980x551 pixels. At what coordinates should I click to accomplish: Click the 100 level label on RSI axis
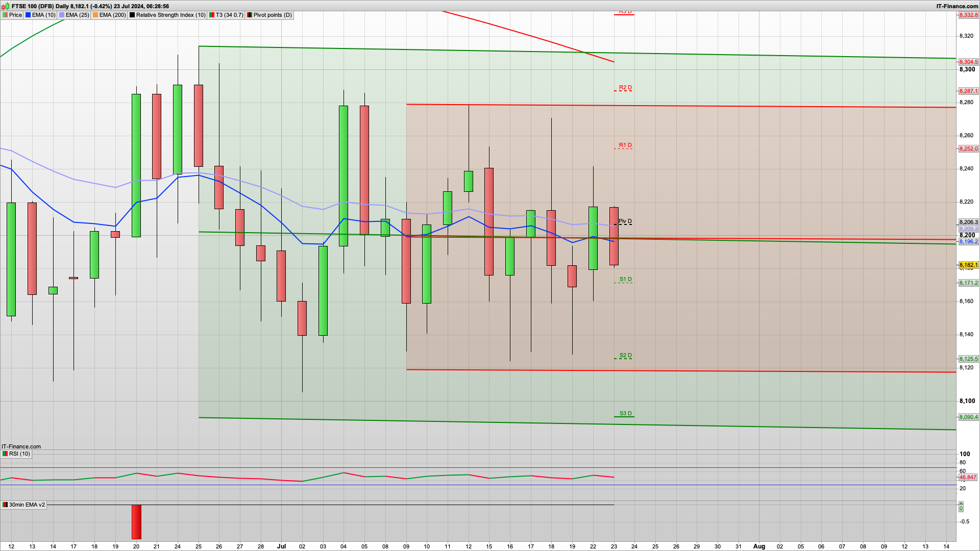click(x=965, y=454)
